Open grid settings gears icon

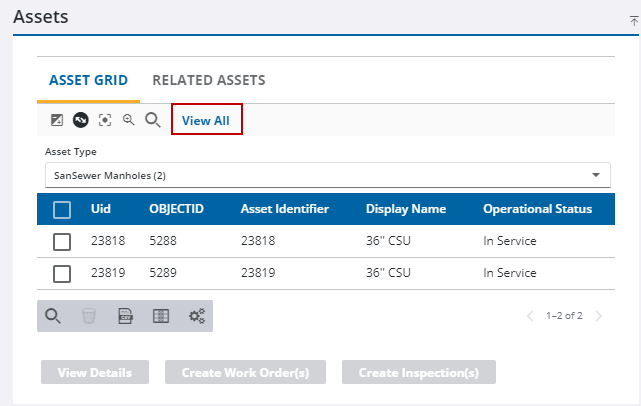point(197,316)
